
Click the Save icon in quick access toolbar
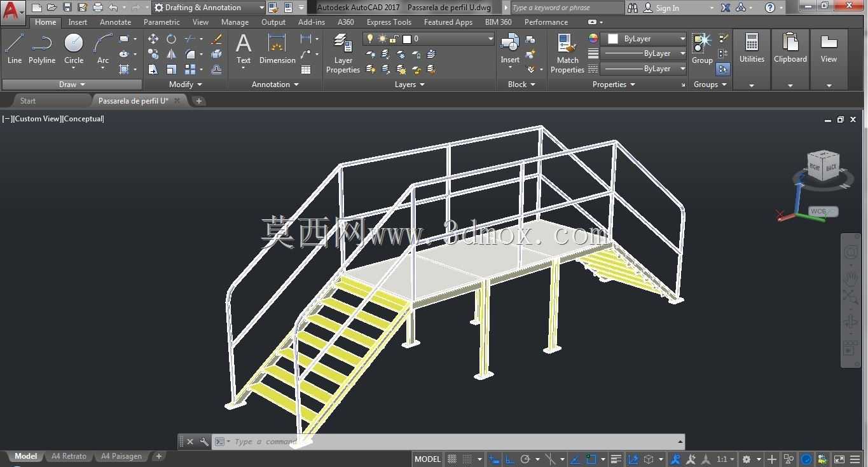(x=67, y=8)
